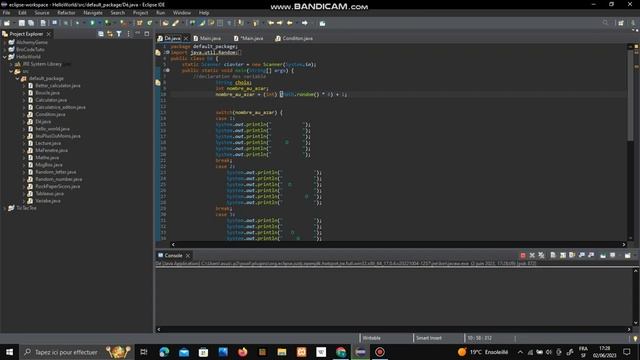The image size is (640, 360).
Task: Click the Filter icon in Project Explorer
Action: pyautogui.click(x=119, y=34)
